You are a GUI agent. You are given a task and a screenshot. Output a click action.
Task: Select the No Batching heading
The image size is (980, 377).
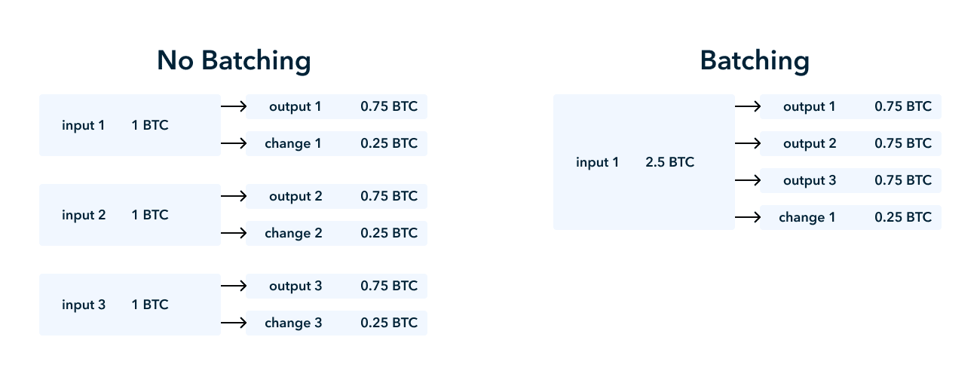pyautogui.click(x=234, y=61)
